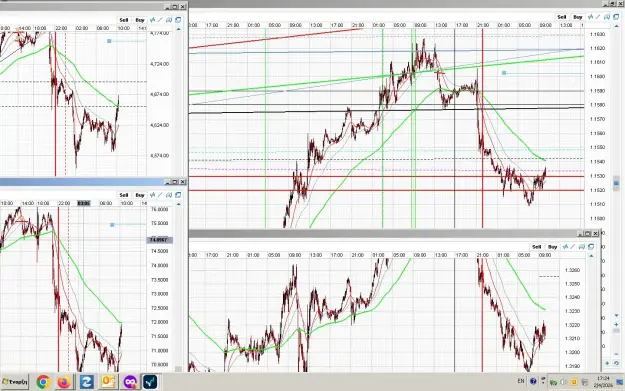625x391 pixels.
Task: Open Outlook from taskbar
Action: click(x=108, y=382)
